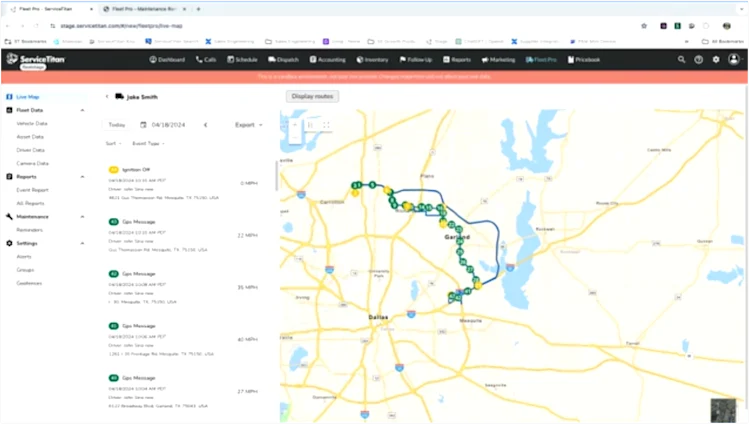Screen dimensions: 749x424
Task: Bookmark page with the star icon
Action: (644, 26)
